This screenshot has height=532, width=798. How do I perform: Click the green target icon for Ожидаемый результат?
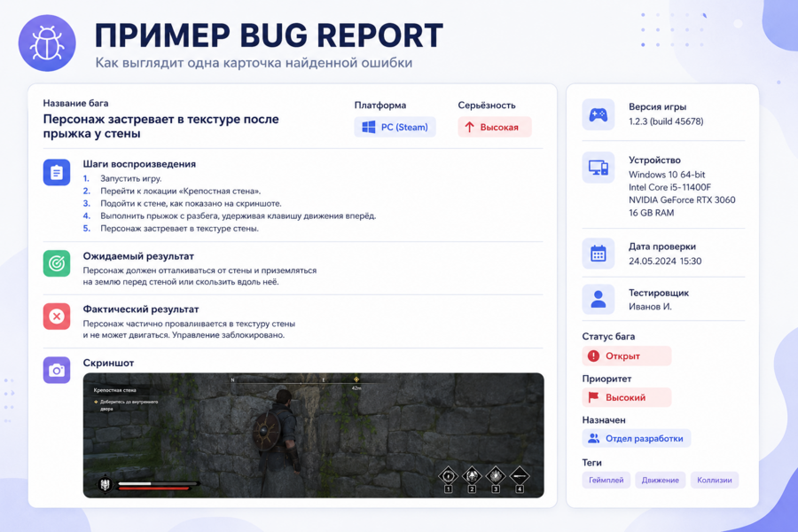(57, 263)
